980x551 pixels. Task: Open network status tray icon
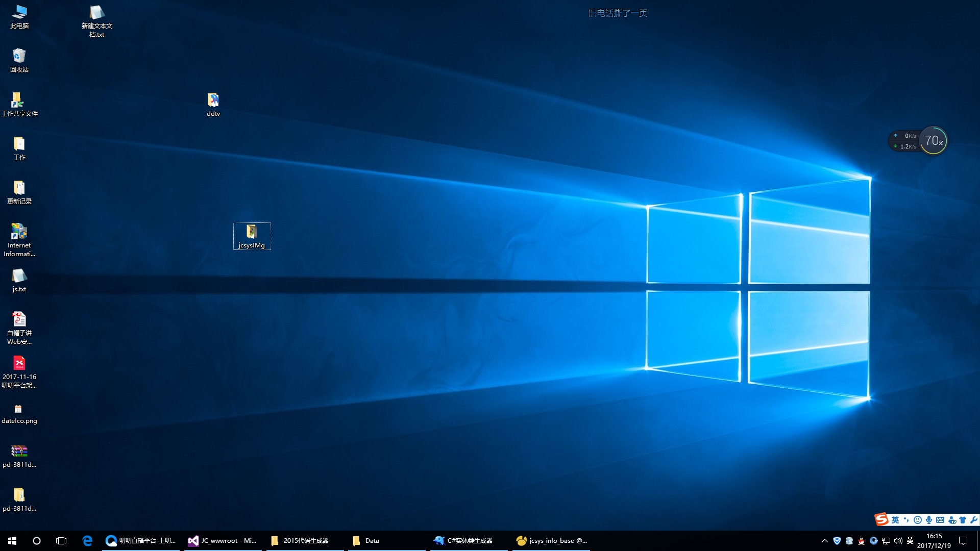pos(886,541)
